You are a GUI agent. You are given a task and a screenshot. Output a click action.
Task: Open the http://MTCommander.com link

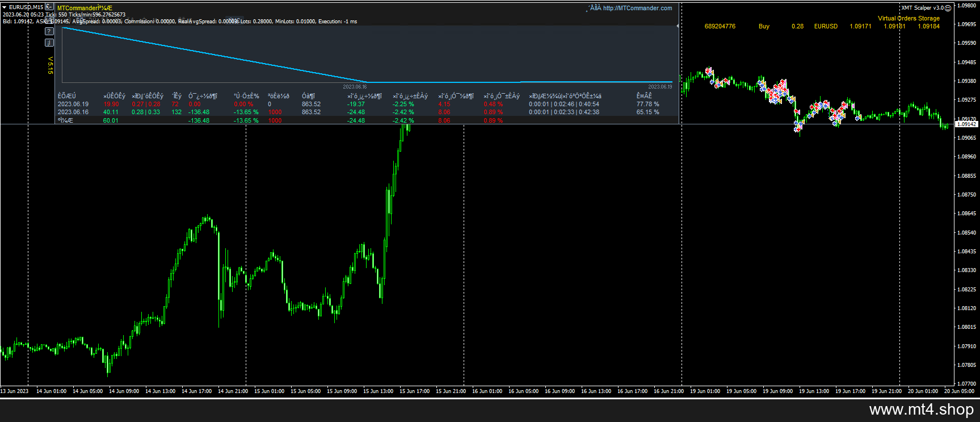637,8
